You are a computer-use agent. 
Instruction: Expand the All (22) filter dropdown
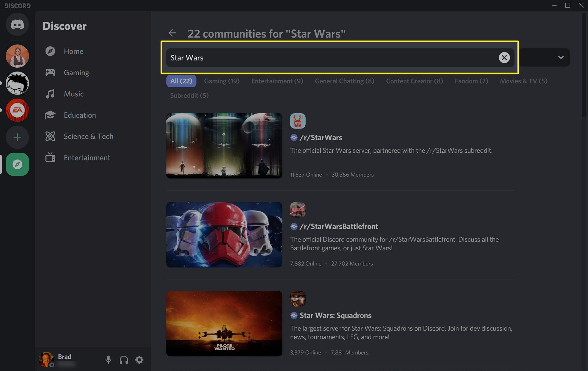click(x=561, y=57)
